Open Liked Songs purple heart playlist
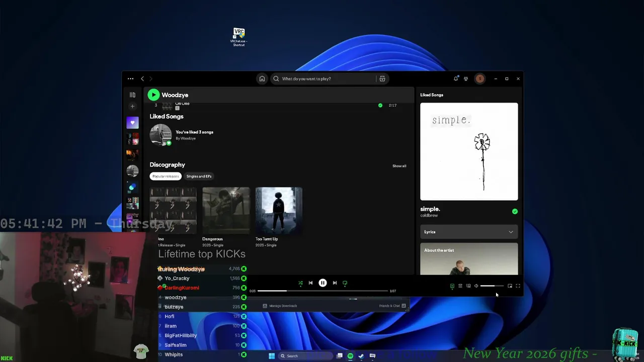This screenshot has height=362, width=644. pyautogui.click(x=132, y=122)
